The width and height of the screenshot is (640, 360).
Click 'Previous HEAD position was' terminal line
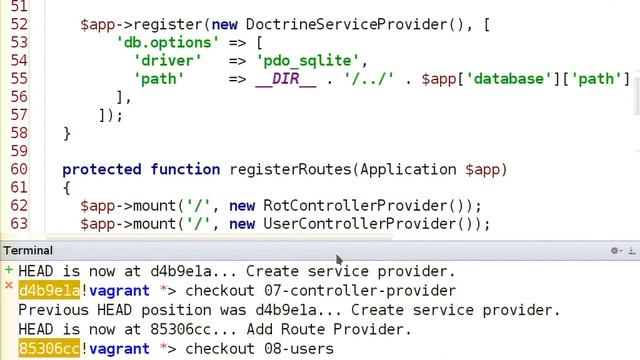coord(132,310)
